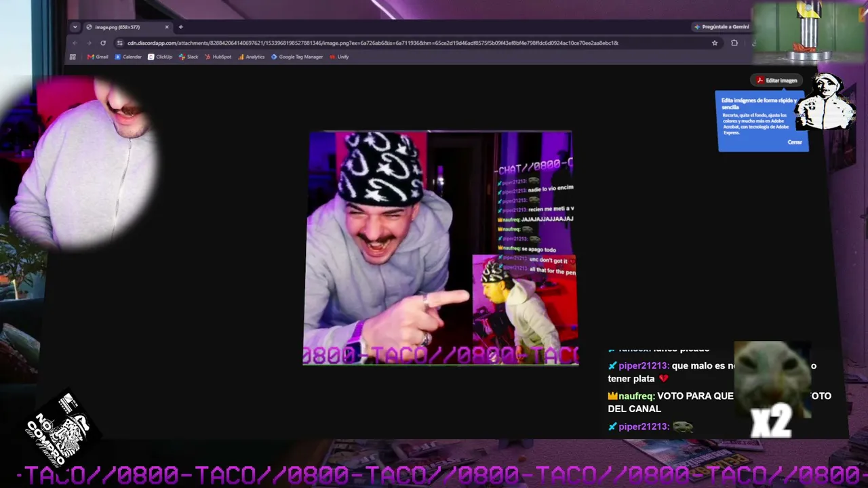Click the displayed Discord image
Screen dimensions: 868x488
coord(441,248)
